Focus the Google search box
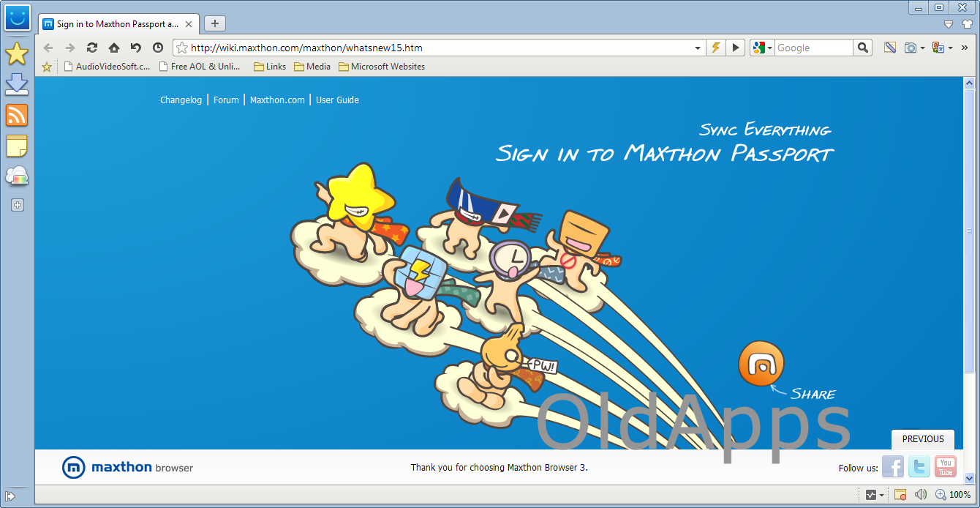The image size is (980, 508). click(x=813, y=48)
